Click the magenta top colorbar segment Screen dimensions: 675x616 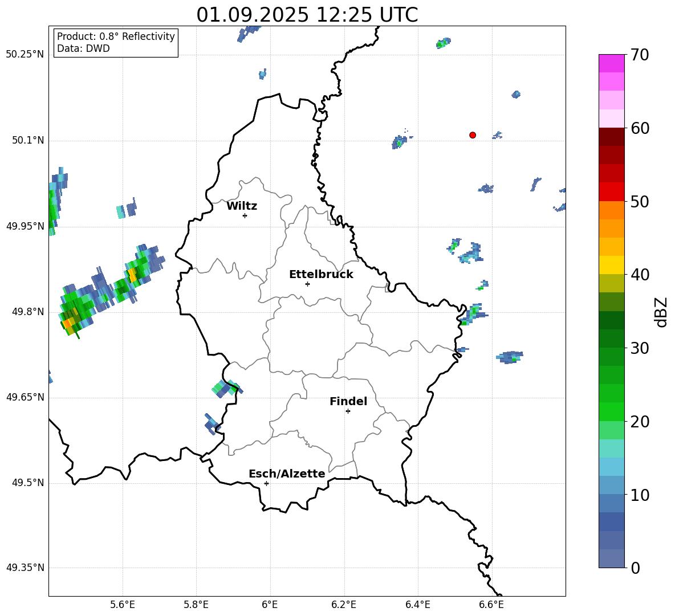point(611,63)
